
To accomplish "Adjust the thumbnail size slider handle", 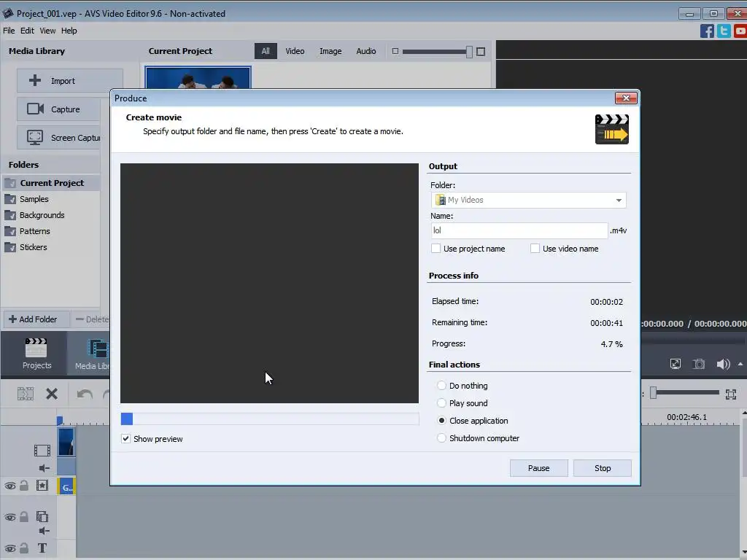I will (x=469, y=52).
